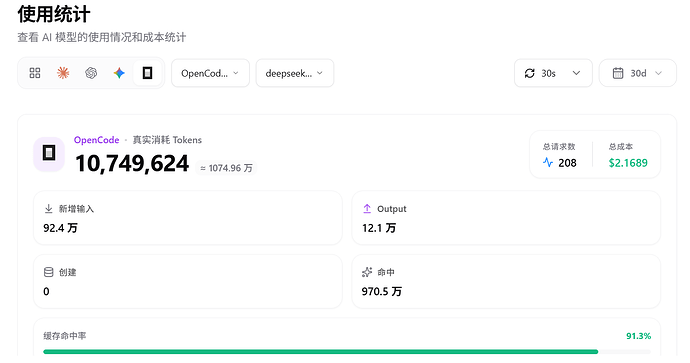The height and width of the screenshot is (363, 690).
Task: Select the OpenCode icon filter
Action: click(x=147, y=73)
